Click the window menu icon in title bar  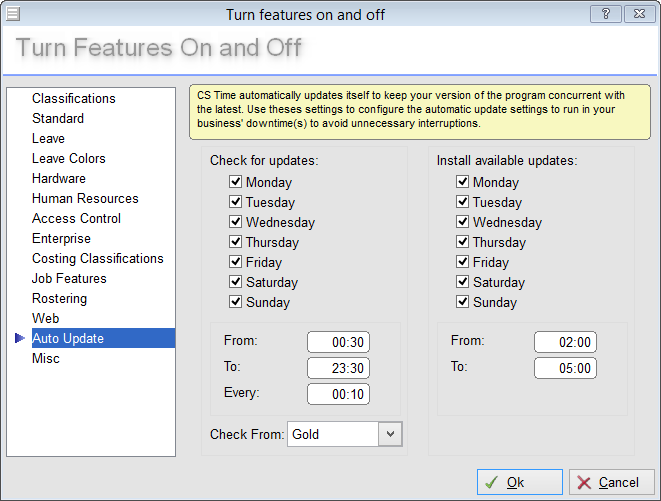[x=12, y=13]
